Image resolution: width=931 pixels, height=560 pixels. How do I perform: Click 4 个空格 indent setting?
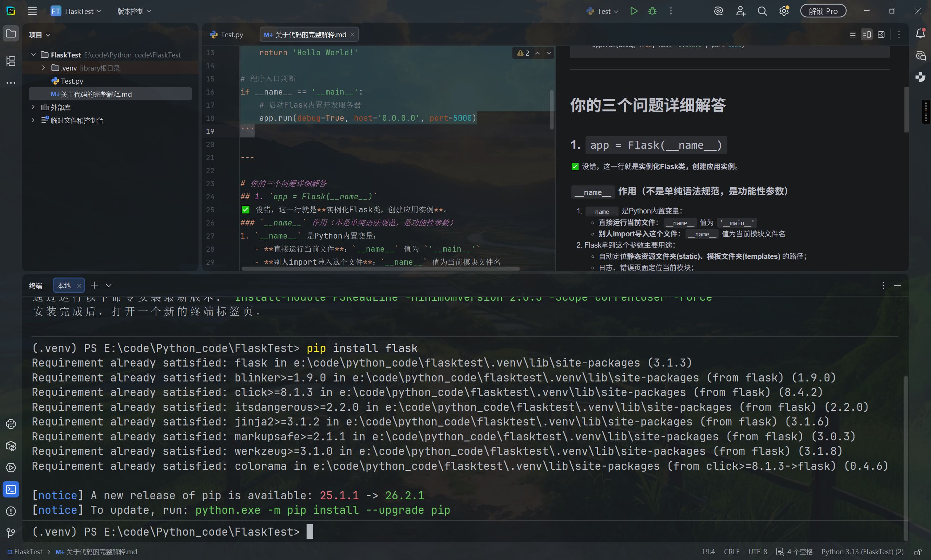[x=794, y=552]
